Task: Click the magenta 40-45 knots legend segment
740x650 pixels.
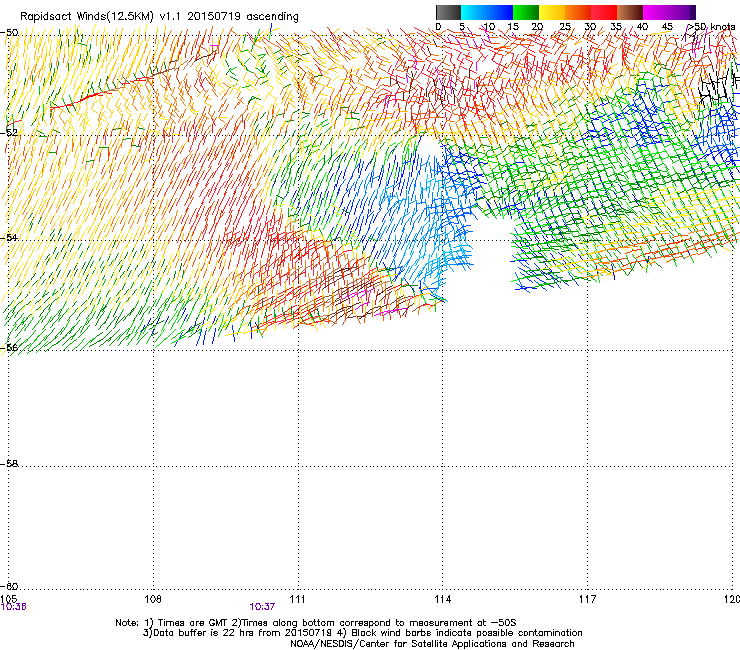Action: [656, 12]
